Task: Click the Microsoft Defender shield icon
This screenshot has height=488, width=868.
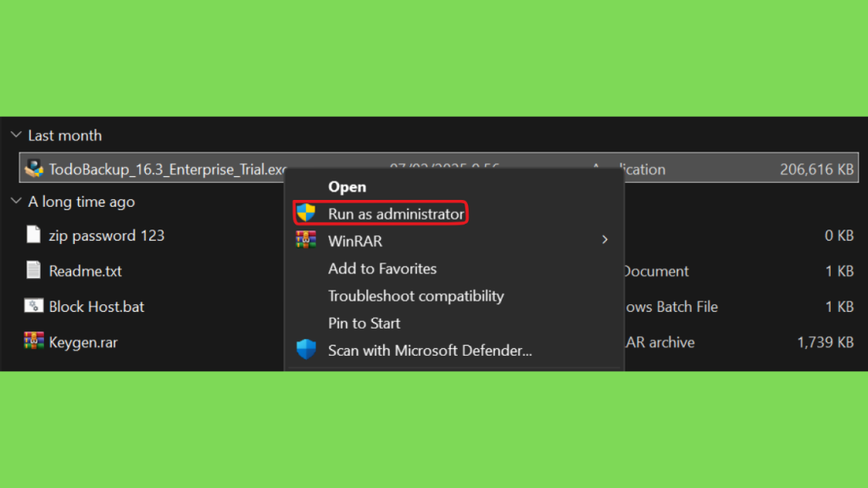Action: click(305, 349)
